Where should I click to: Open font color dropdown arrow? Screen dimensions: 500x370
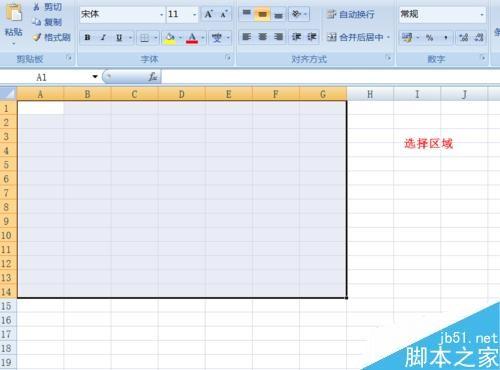click(x=203, y=37)
